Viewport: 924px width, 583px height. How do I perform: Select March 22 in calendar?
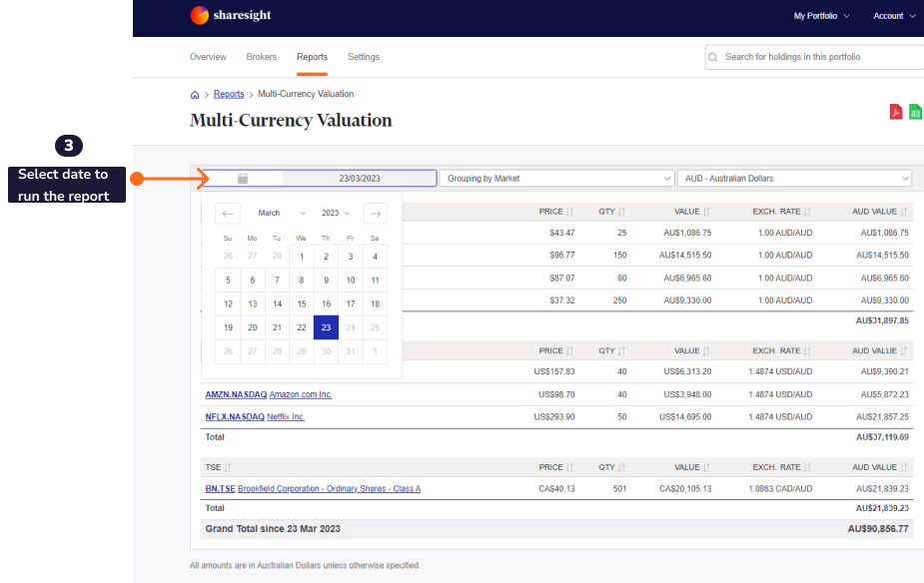pos(302,327)
